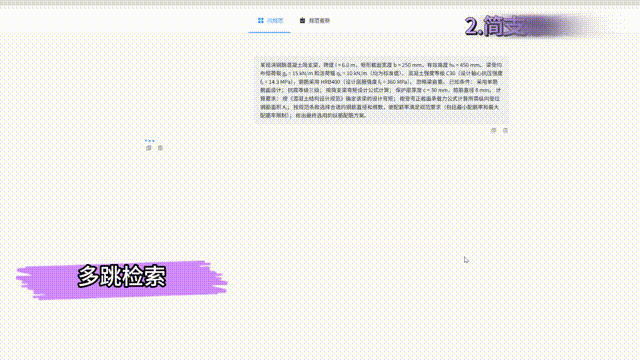Open the second top tab with clipboard icon
Image resolution: width=640 pixels, height=360 pixels.
pos(315,20)
